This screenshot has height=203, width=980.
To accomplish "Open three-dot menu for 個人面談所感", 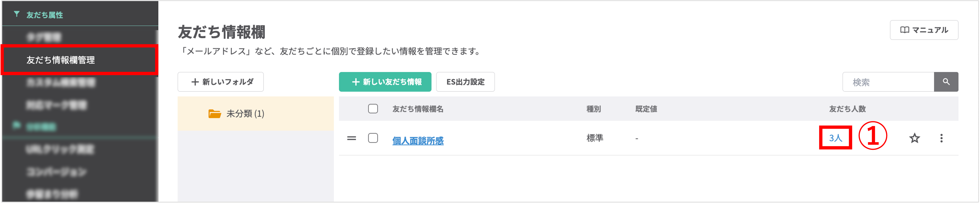I will (x=941, y=138).
